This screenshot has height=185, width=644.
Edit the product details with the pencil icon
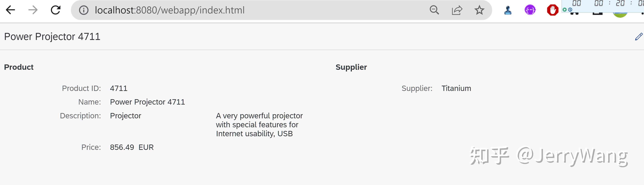point(639,37)
